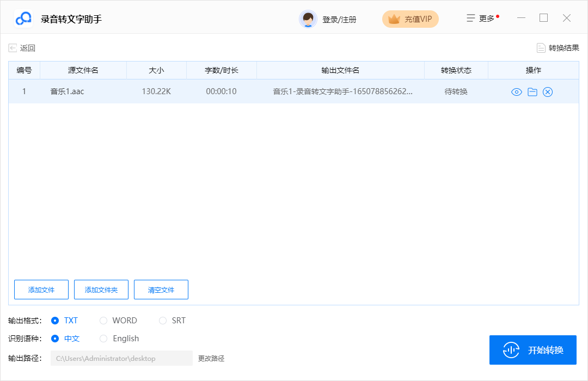
Task: Start conversion with 开始转换 button
Action: [x=533, y=350]
